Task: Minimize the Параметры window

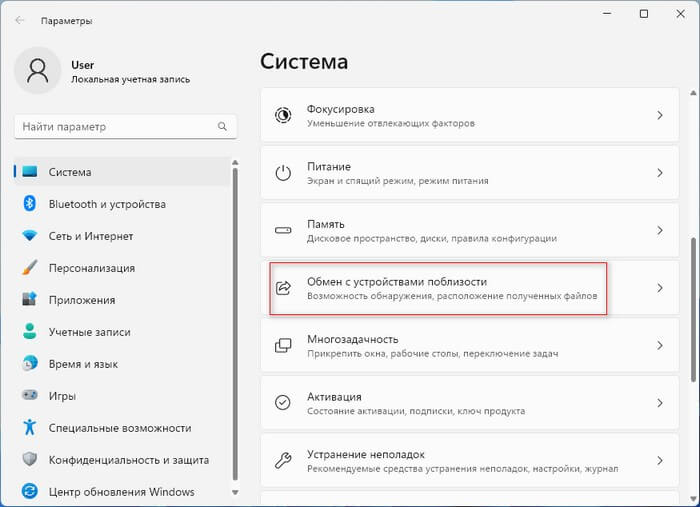Action: pyautogui.click(x=607, y=14)
